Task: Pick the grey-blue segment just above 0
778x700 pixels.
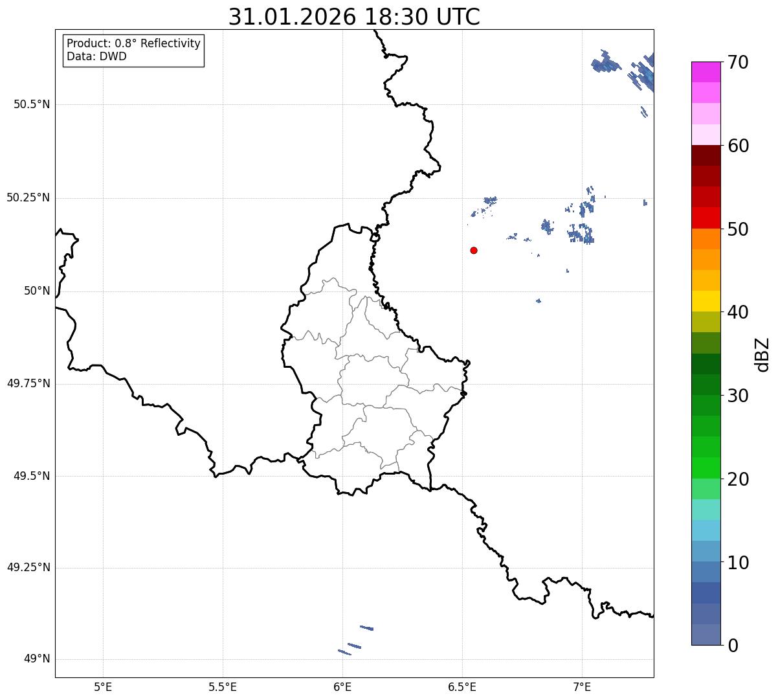Action: 706,635
